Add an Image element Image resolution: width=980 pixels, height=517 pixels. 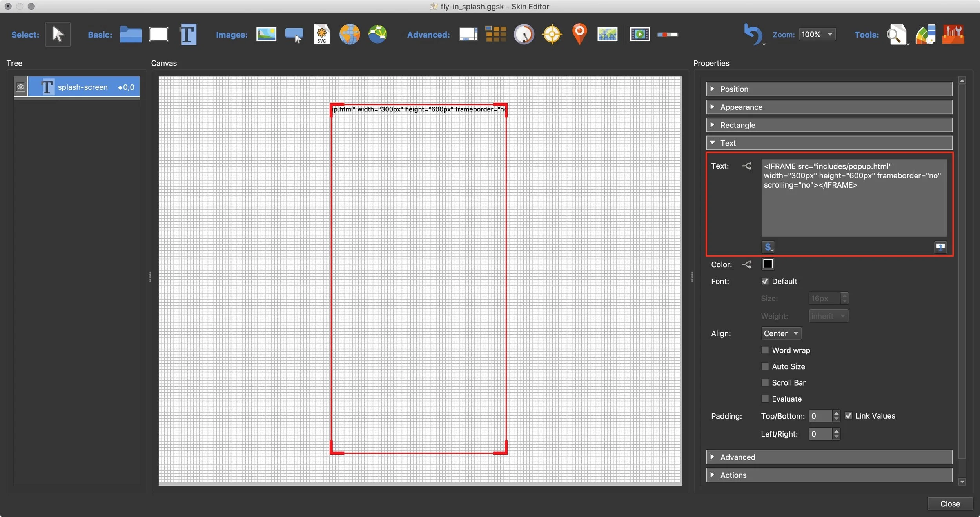pos(266,35)
